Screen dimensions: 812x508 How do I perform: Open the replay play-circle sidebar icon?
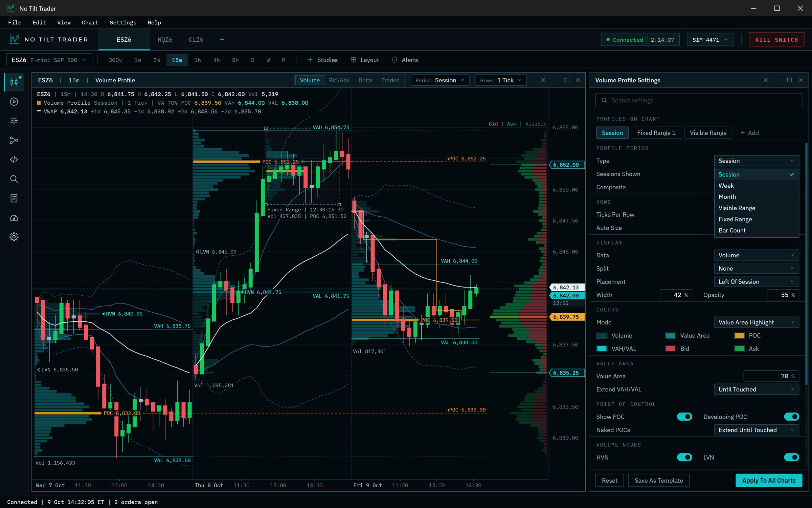pos(14,102)
